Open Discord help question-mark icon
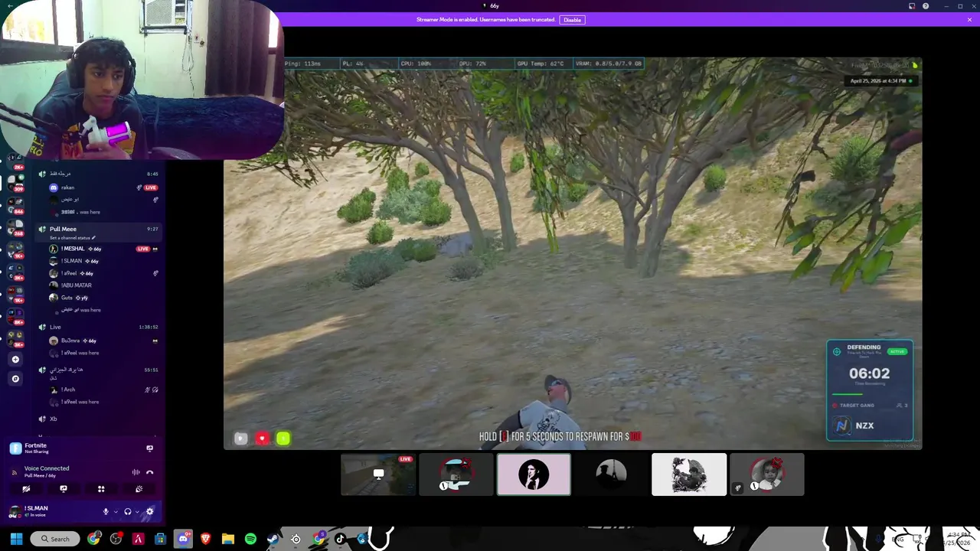 (x=926, y=6)
